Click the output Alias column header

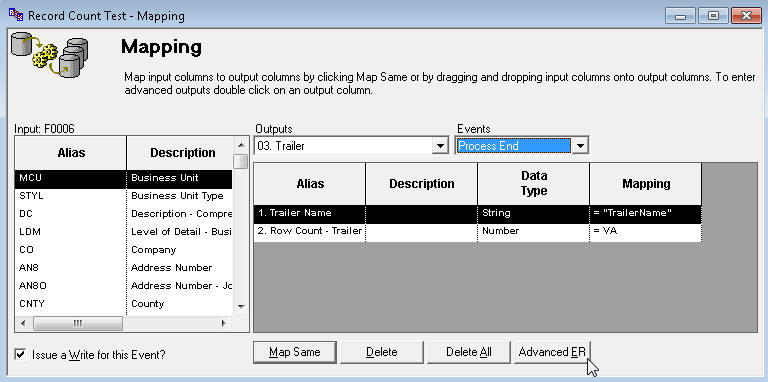coord(310,184)
